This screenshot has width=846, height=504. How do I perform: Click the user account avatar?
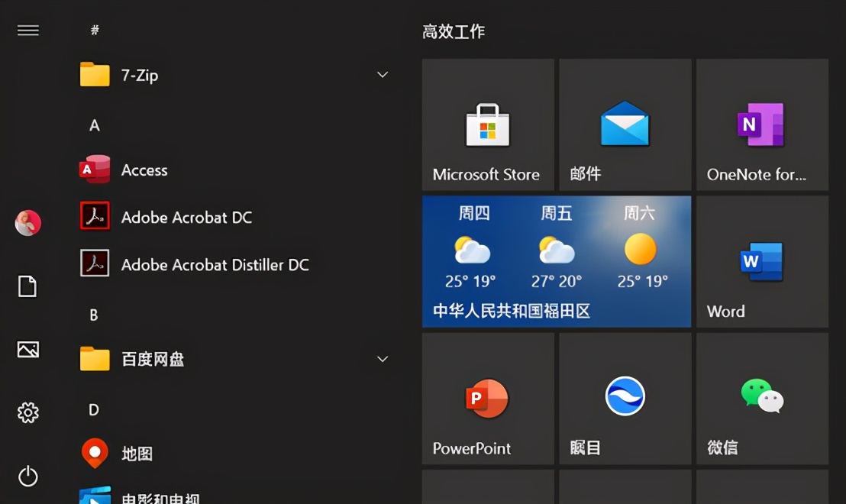(x=28, y=223)
